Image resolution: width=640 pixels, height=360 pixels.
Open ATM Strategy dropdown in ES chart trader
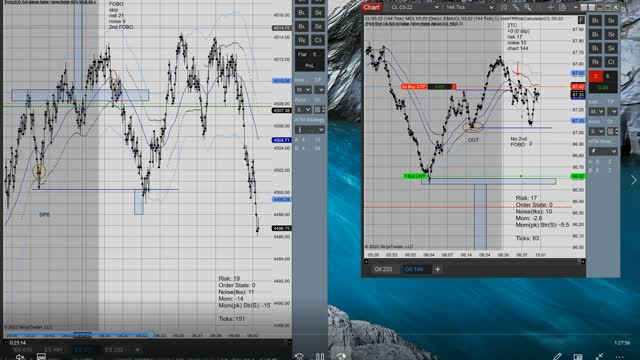tap(310, 129)
